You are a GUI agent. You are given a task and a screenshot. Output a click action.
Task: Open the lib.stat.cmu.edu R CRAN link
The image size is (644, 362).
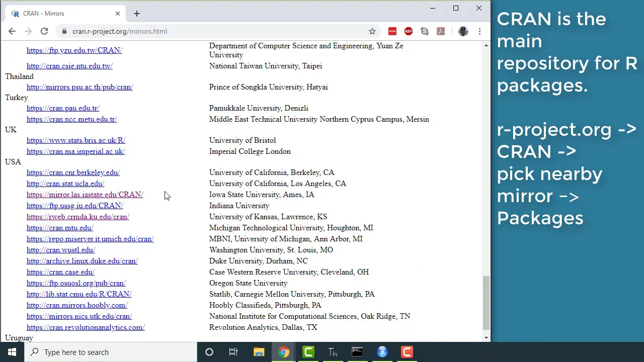(x=79, y=294)
